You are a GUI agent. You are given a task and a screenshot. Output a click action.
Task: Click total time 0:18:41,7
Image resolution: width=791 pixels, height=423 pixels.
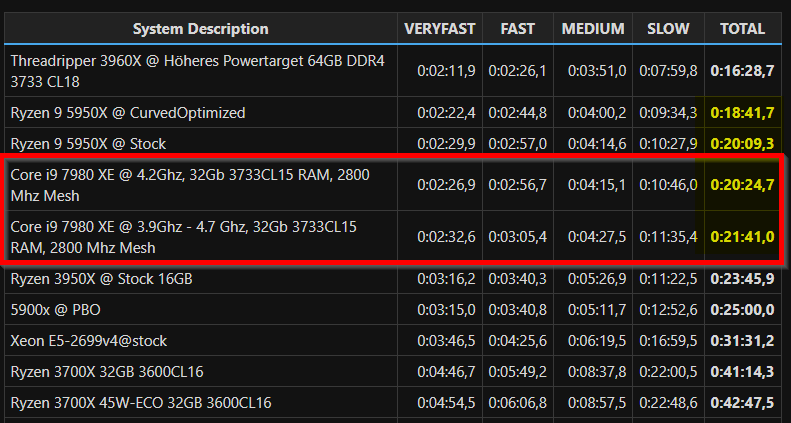coord(742,112)
